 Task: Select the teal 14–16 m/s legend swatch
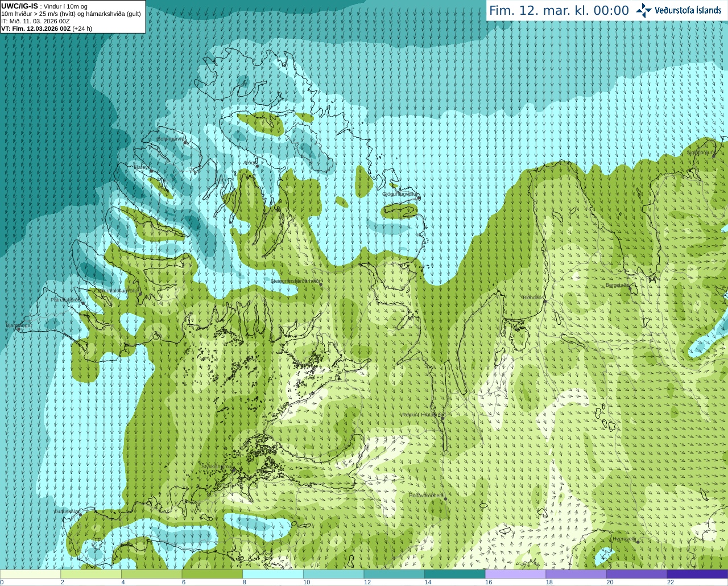click(454, 574)
